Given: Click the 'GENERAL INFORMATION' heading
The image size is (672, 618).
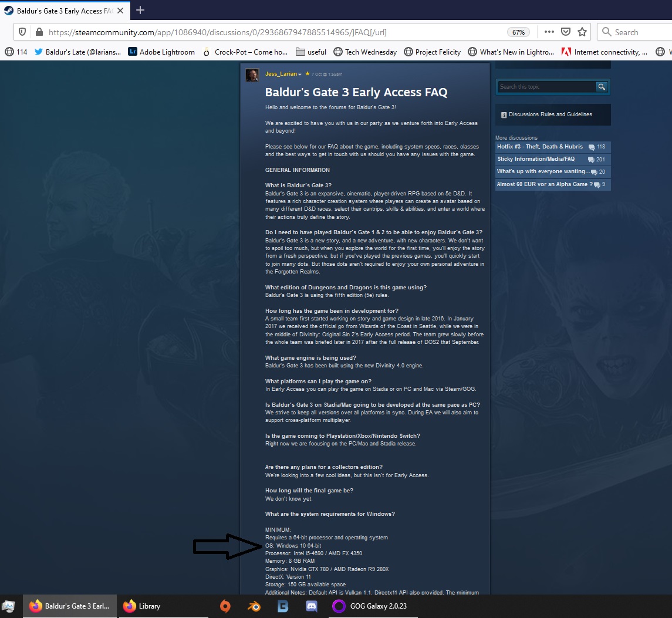Looking at the screenshot, I should click(x=298, y=170).
